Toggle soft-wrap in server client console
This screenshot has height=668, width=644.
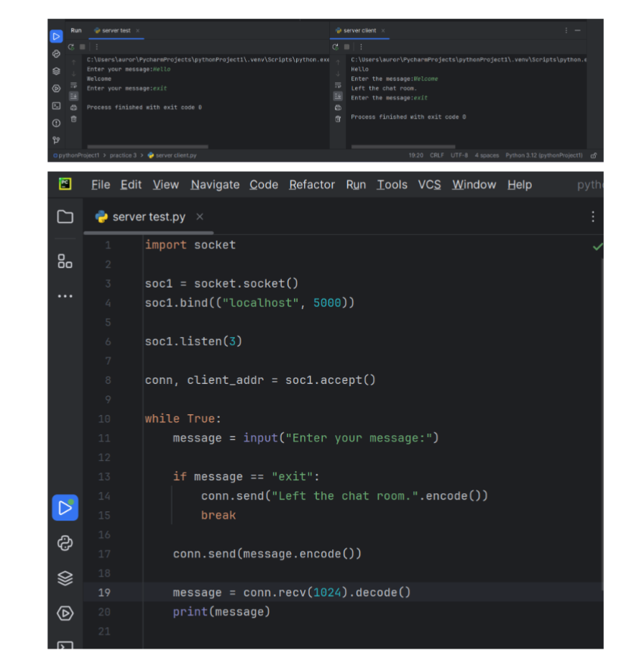(x=339, y=85)
